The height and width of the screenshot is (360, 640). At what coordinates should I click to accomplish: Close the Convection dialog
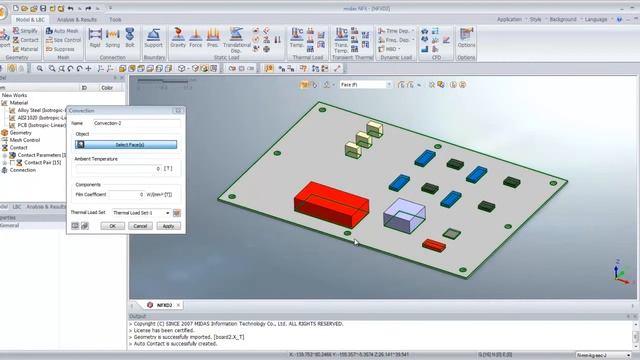(x=178, y=111)
